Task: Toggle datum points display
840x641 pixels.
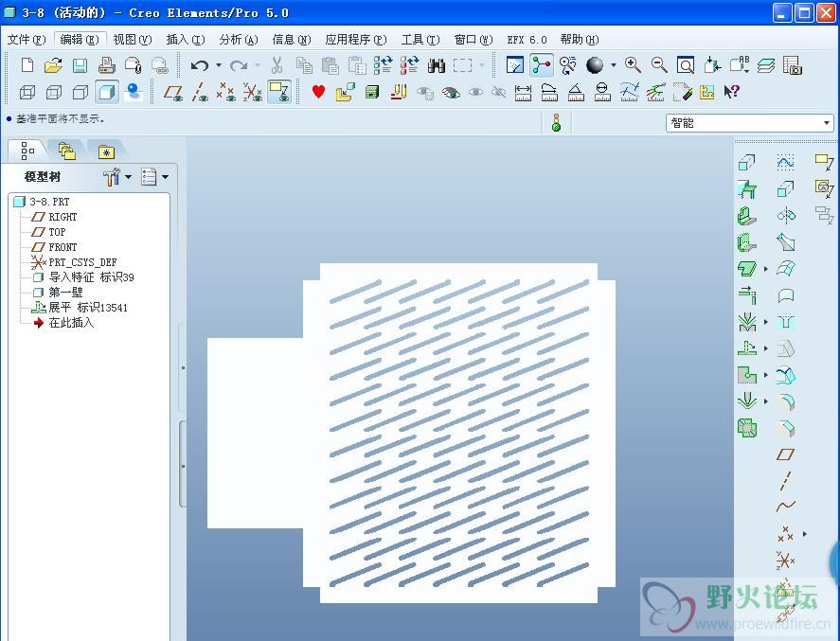Action: [226, 92]
